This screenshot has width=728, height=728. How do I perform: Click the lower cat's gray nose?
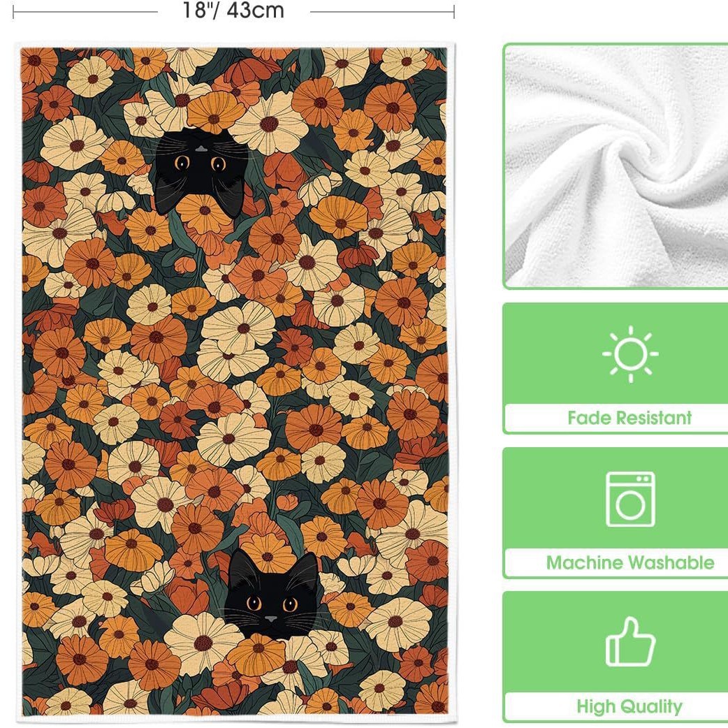point(270,619)
